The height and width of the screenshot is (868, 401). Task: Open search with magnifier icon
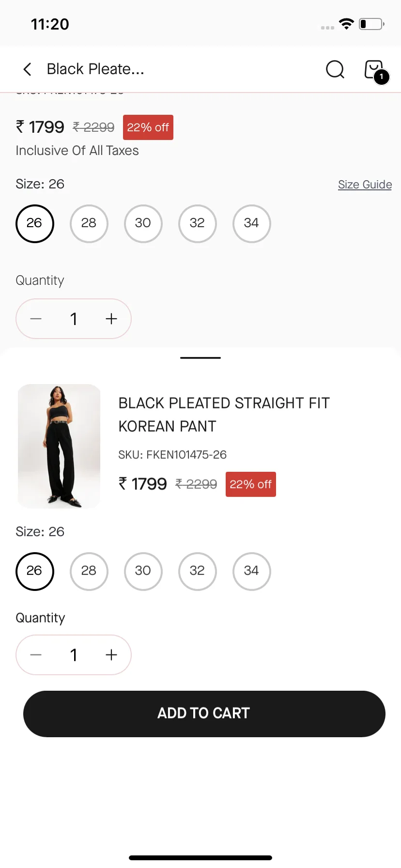click(335, 69)
